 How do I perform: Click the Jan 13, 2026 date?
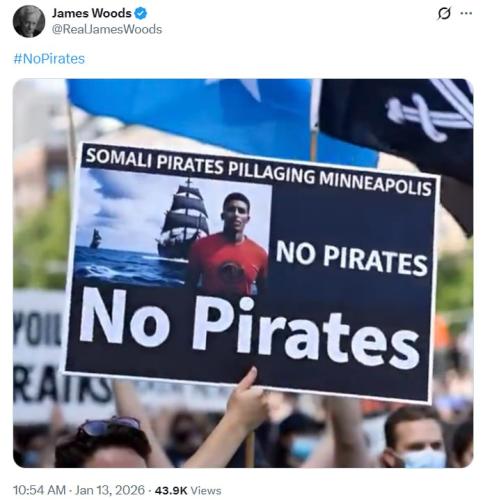click(x=110, y=490)
